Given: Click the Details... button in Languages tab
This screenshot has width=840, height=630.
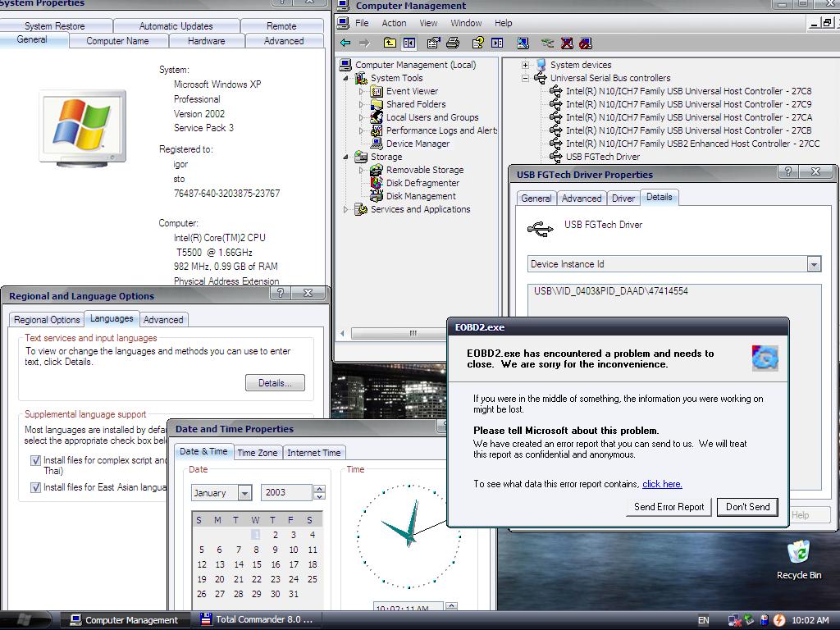Looking at the screenshot, I should tap(275, 383).
